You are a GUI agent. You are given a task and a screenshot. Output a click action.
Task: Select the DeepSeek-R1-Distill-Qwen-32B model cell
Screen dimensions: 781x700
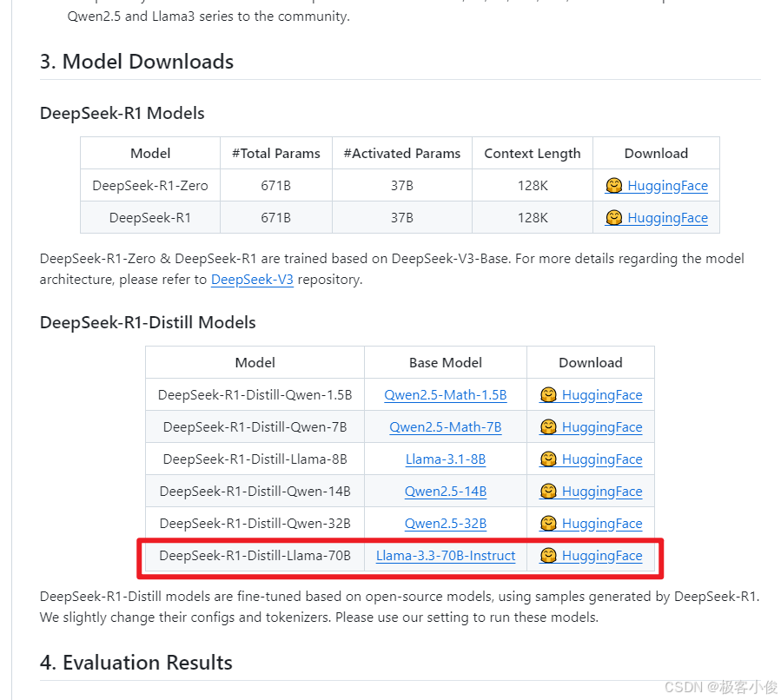click(255, 523)
